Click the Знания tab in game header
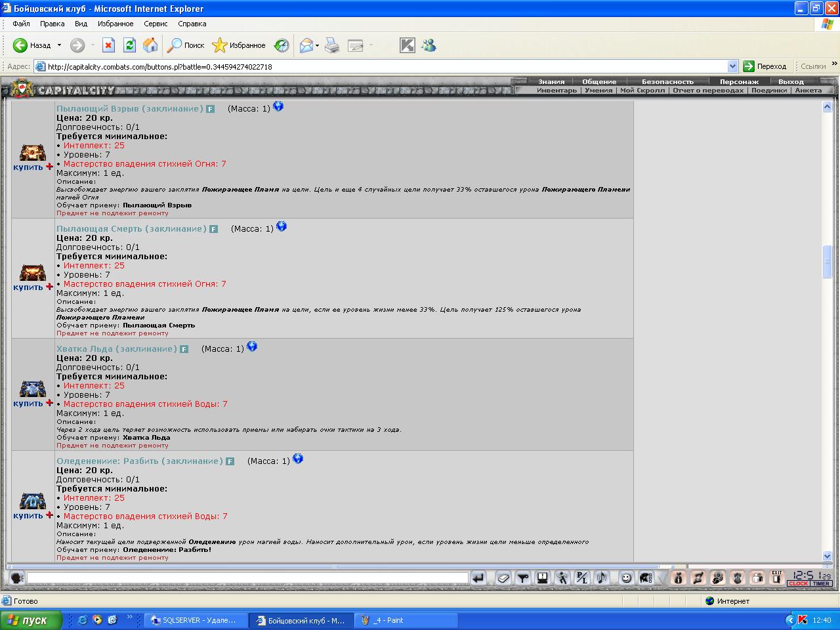 pos(551,82)
